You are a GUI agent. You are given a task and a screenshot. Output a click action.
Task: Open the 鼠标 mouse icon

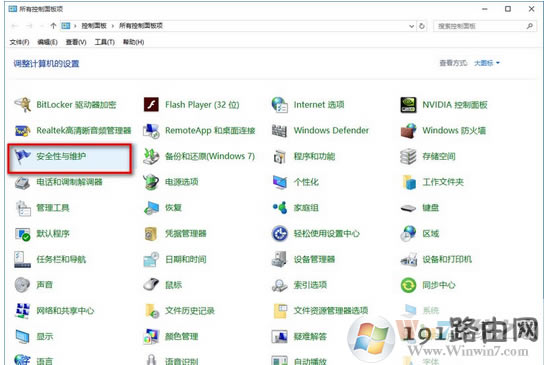click(x=151, y=285)
